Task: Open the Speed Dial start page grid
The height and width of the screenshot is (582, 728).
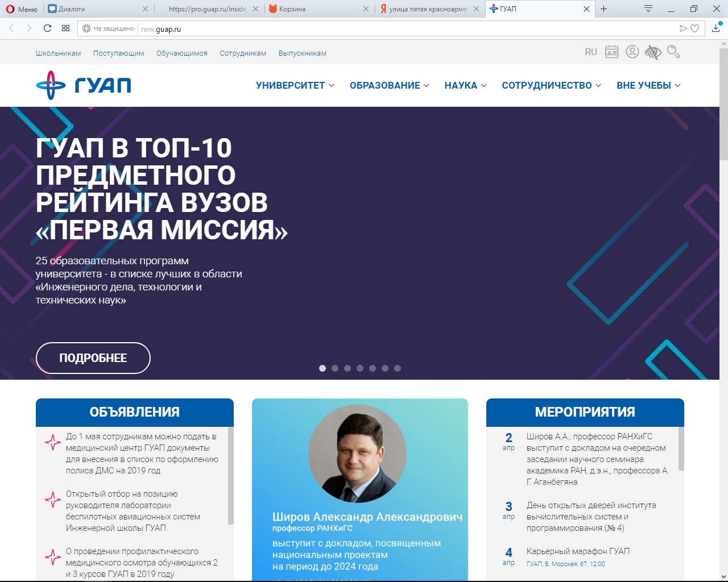Action: pos(66,28)
